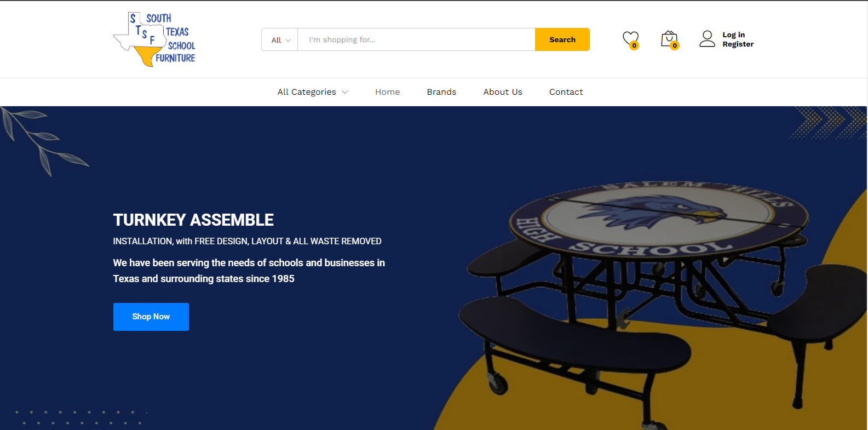
Task: Click the TURNKEY ASSEMBLE banner heading
Action: coord(193,220)
